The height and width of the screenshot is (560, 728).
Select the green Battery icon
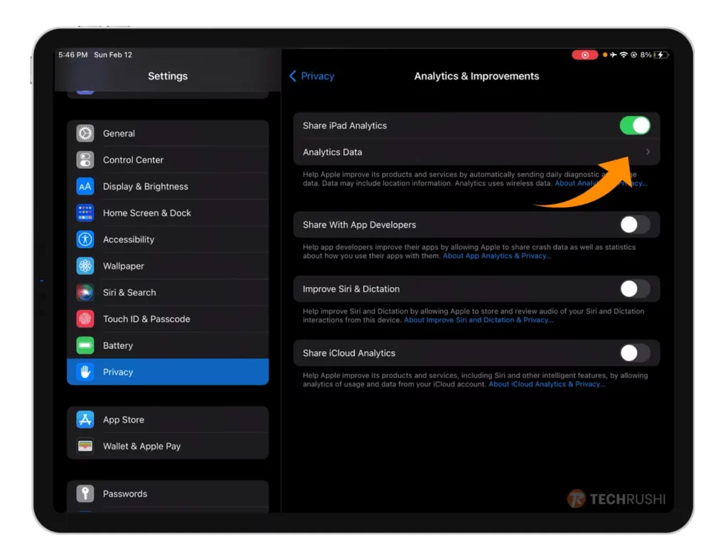(85, 345)
